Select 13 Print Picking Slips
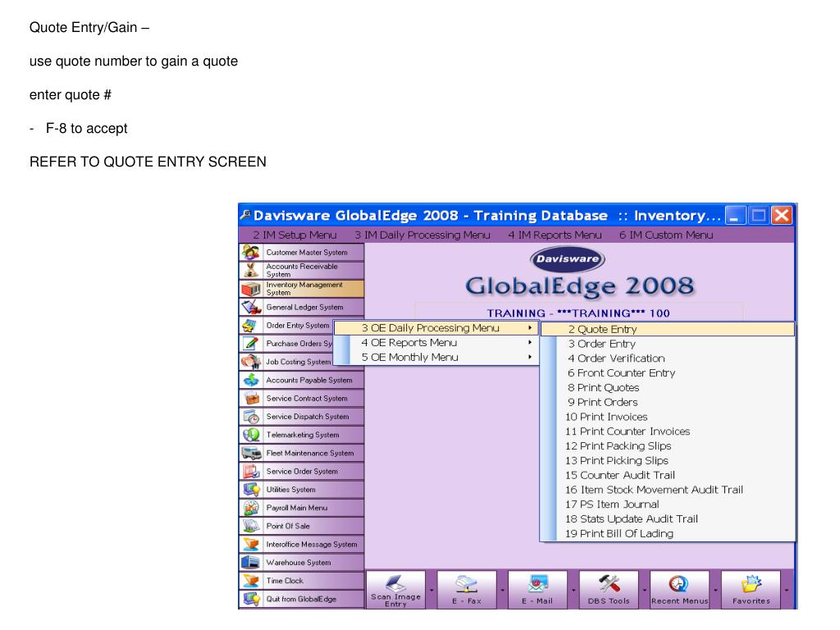Viewport: 840px width, 630px height. coord(668,461)
